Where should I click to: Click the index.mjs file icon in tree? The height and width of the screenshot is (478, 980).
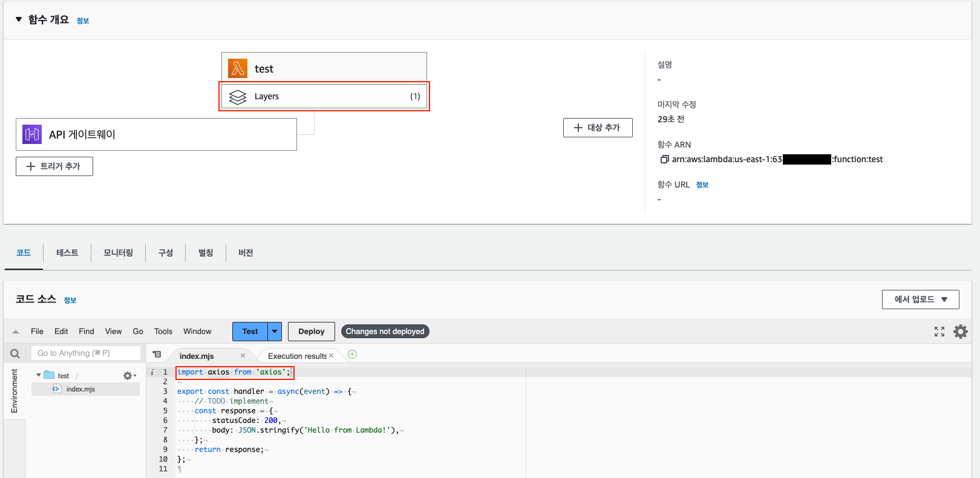(x=56, y=389)
